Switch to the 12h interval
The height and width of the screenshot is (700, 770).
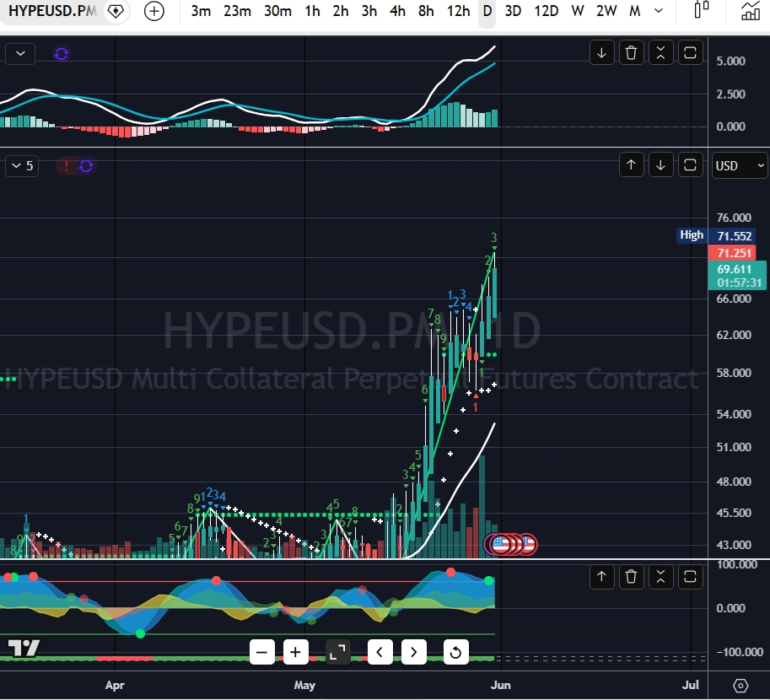(458, 11)
